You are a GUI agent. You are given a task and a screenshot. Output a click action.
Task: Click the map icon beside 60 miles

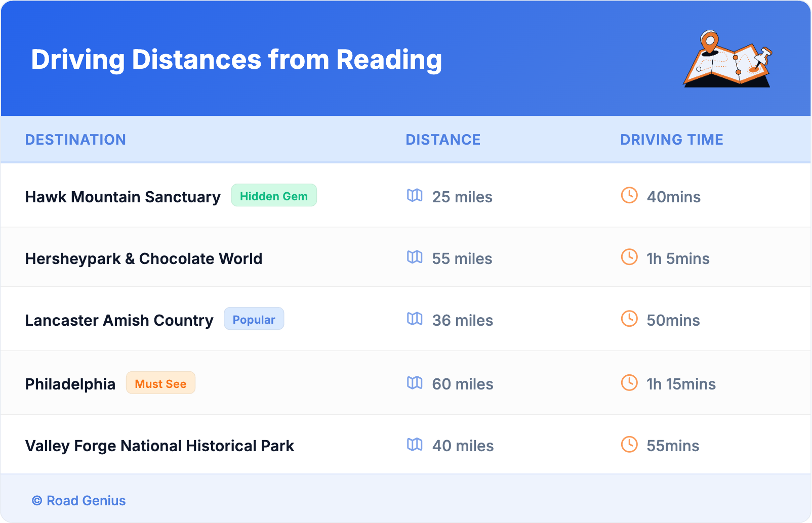pyautogui.click(x=415, y=382)
